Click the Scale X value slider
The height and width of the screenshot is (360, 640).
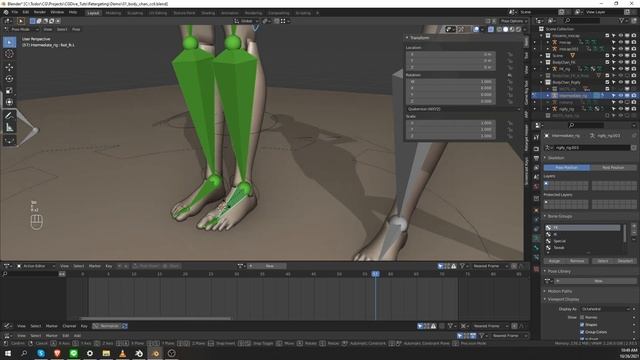(451, 123)
